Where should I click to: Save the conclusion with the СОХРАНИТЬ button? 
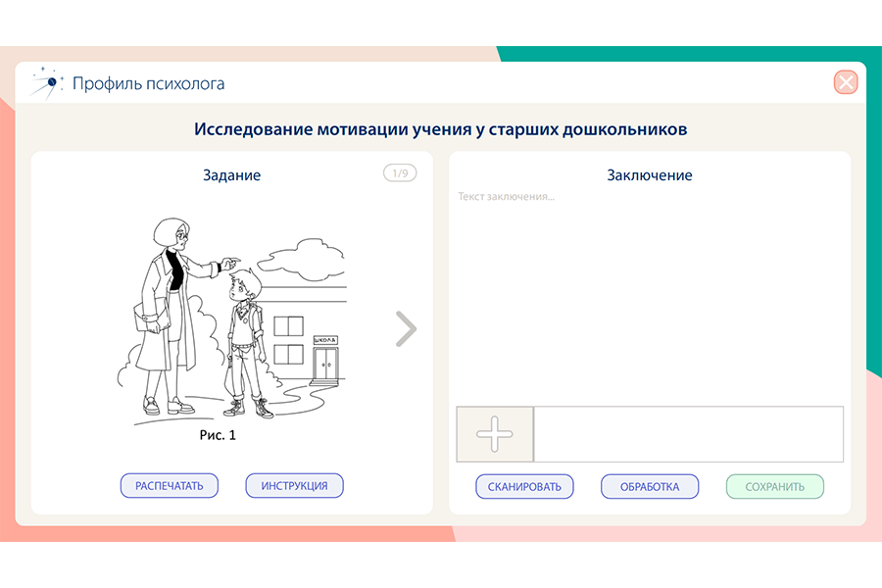tap(774, 486)
